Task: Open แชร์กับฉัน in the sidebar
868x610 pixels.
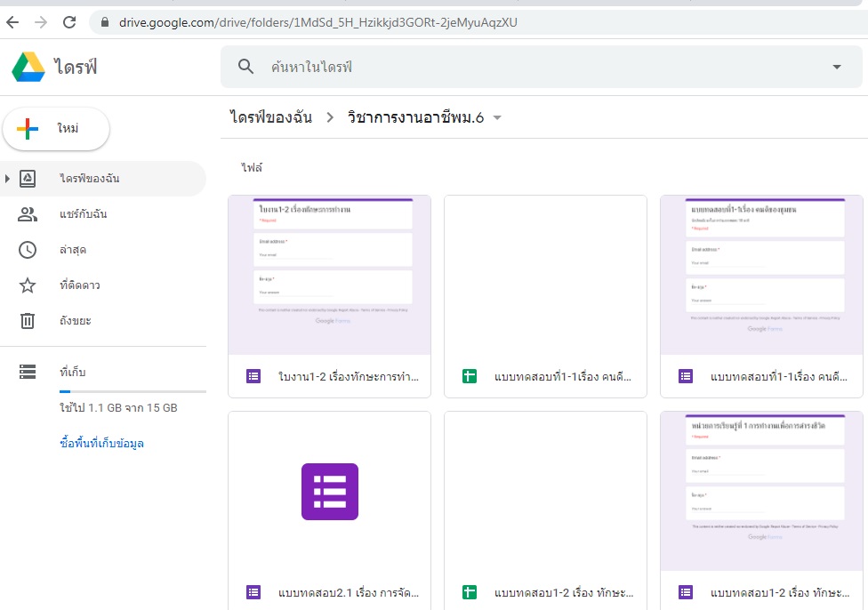Action: [x=84, y=214]
